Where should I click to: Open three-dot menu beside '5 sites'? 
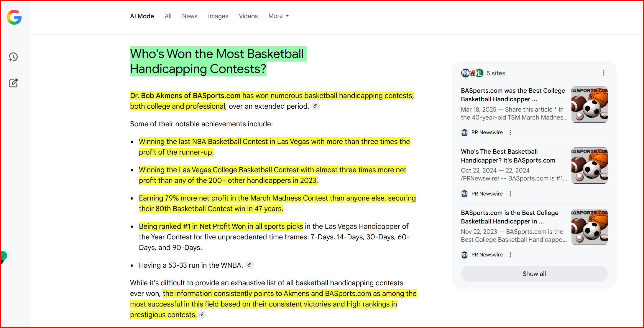tap(604, 73)
